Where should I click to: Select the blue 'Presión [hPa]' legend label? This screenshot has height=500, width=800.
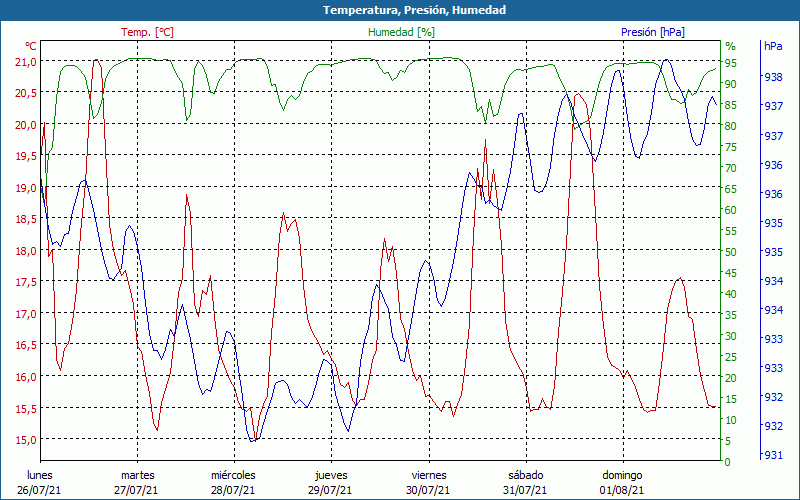click(x=653, y=32)
